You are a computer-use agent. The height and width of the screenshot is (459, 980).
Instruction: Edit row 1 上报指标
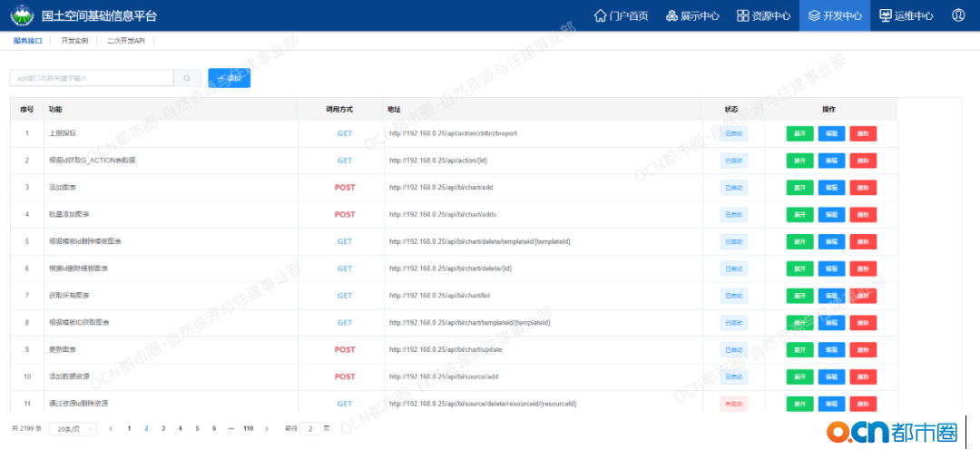click(x=831, y=133)
